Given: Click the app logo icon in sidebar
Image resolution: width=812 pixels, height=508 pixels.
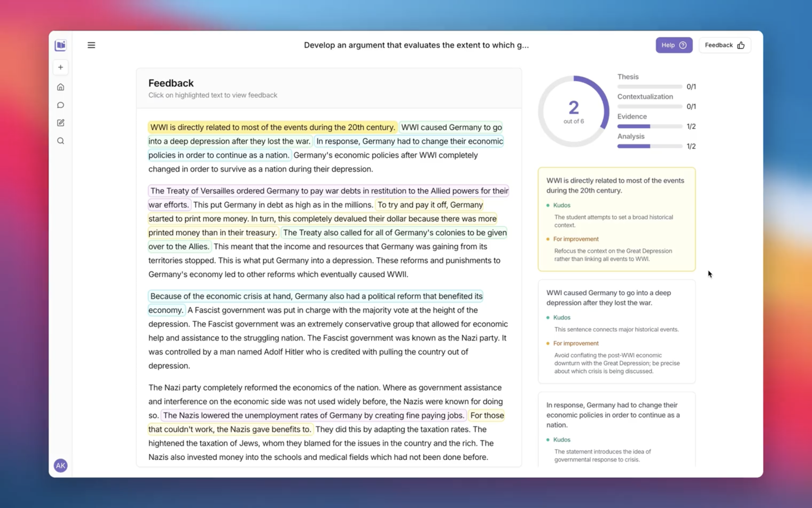Looking at the screenshot, I should [60, 45].
